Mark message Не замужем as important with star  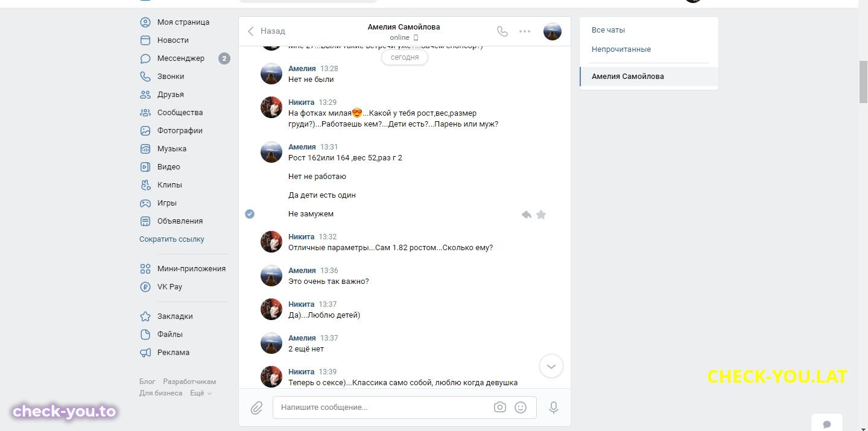[x=541, y=215]
